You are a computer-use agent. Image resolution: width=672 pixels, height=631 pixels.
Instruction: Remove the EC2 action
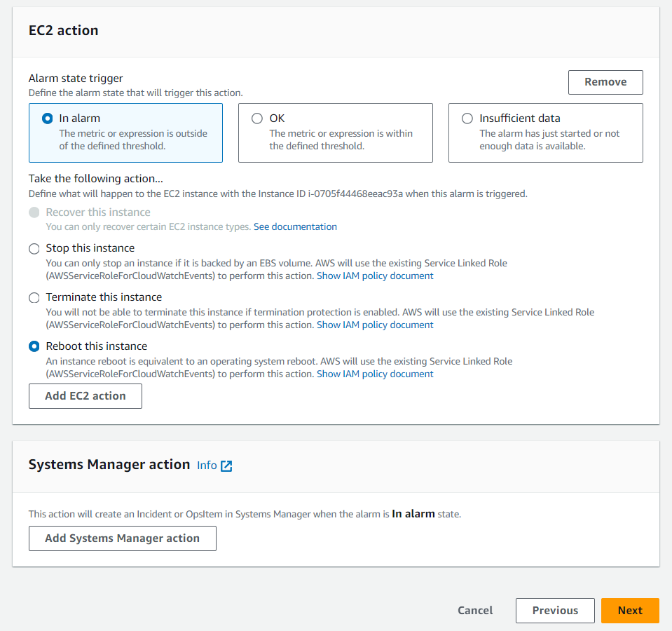605,82
